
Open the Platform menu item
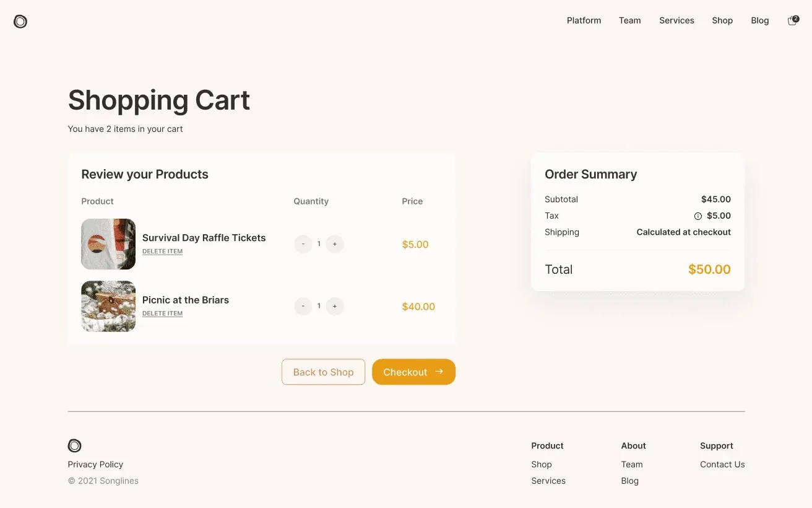pyautogui.click(x=584, y=20)
